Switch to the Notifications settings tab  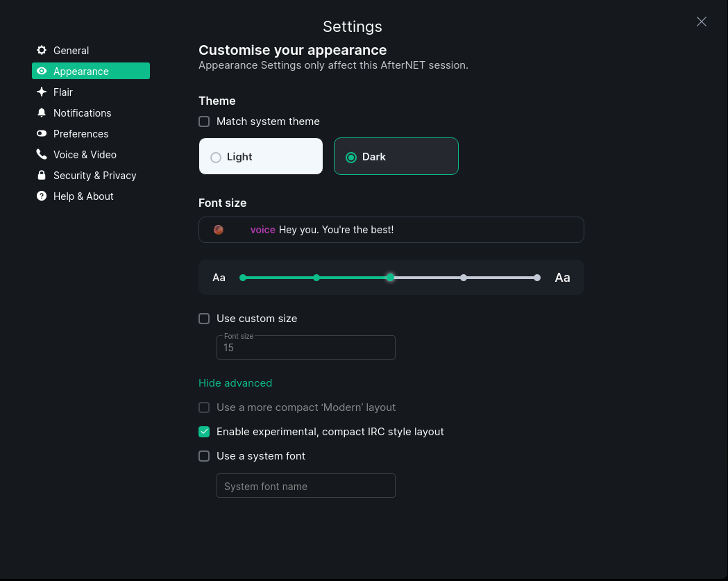click(82, 113)
